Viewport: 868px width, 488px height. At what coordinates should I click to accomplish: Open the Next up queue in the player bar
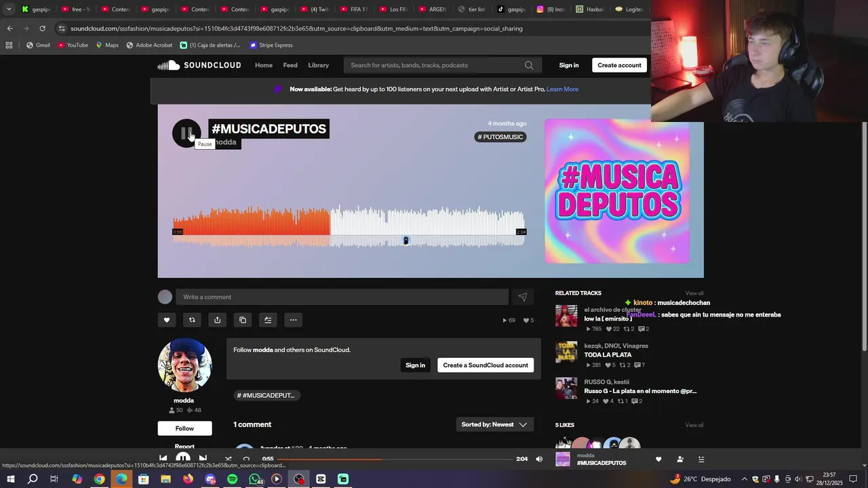tap(701, 459)
